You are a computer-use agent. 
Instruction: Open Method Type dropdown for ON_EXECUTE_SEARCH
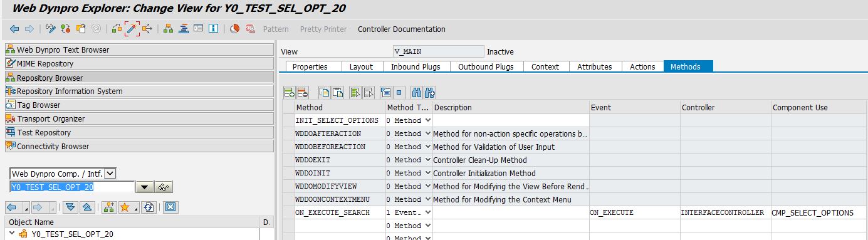pyautogui.click(x=428, y=212)
